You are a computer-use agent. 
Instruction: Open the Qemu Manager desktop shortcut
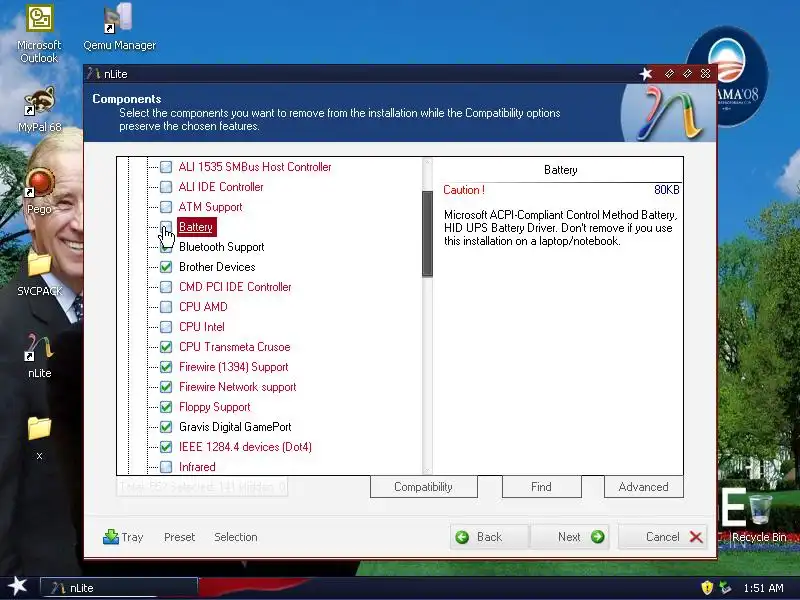[119, 27]
